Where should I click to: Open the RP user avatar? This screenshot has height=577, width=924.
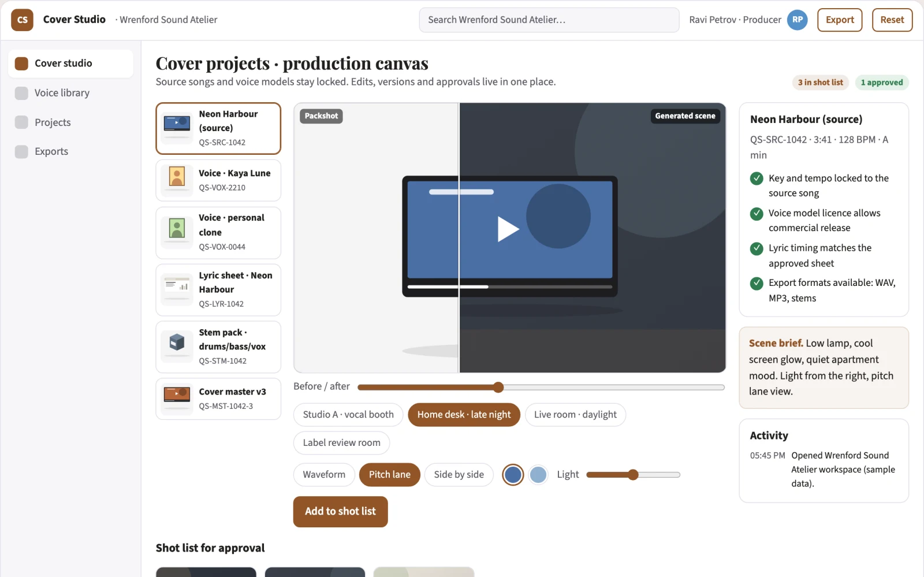point(798,20)
